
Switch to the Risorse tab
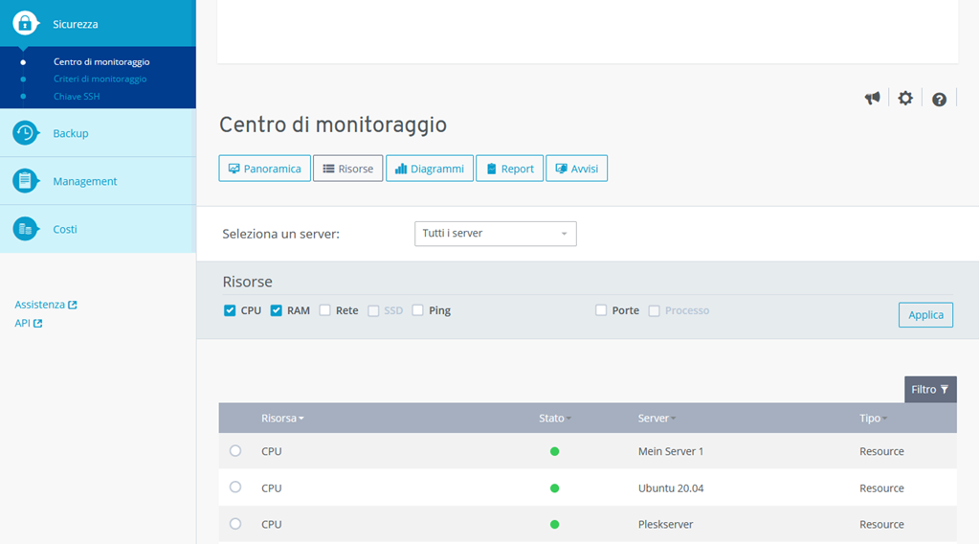(x=347, y=169)
